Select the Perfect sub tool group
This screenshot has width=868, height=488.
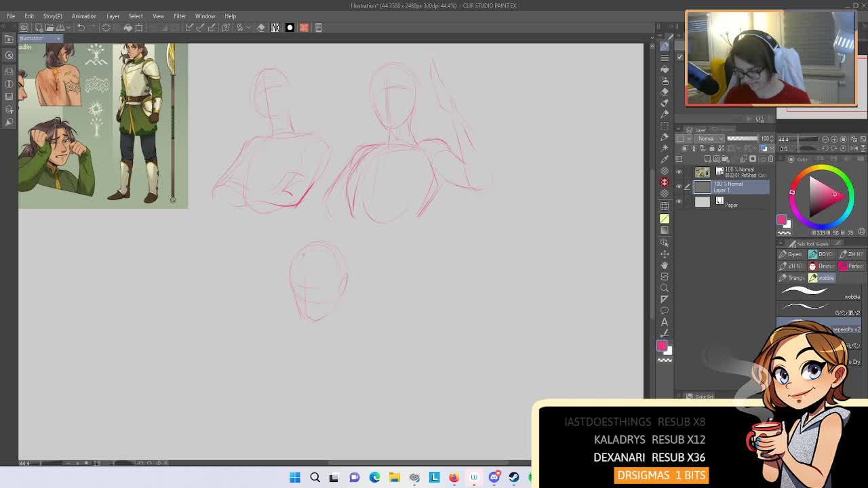click(x=852, y=266)
